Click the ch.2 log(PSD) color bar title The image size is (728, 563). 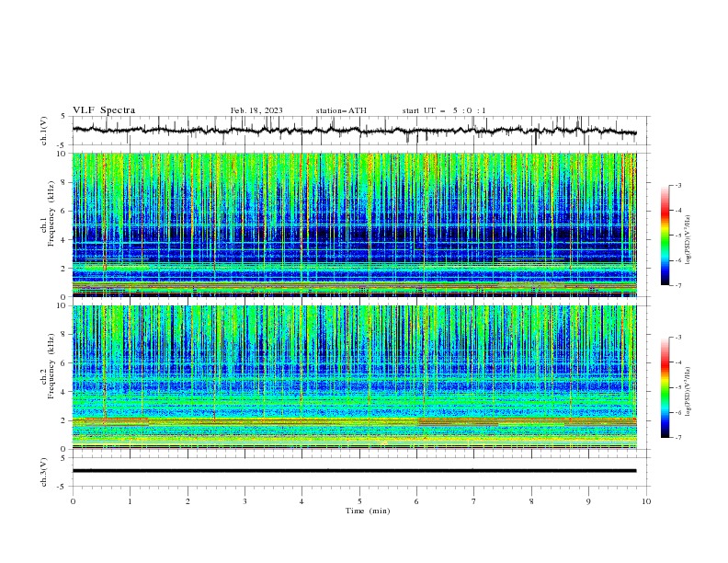pos(688,392)
